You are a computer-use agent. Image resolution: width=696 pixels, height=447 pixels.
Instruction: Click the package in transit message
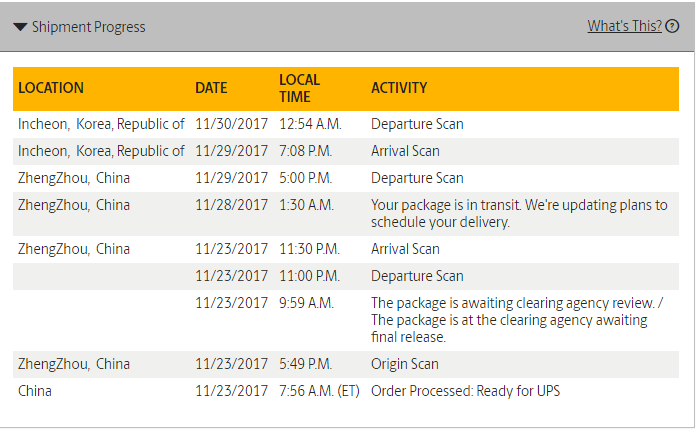(519, 214)
